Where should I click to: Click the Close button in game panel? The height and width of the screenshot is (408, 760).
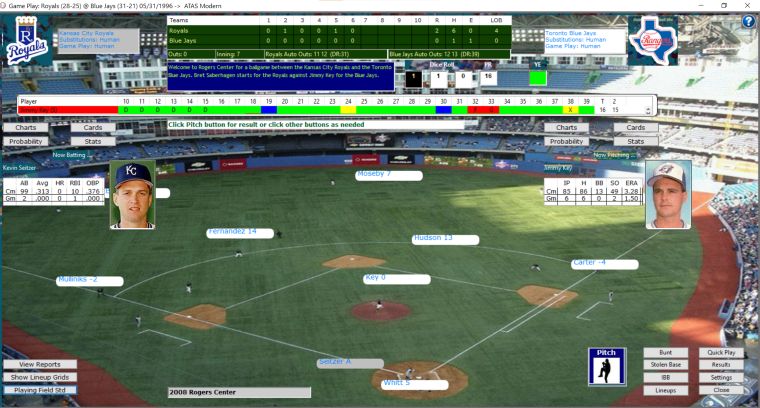click(x=721, y=390)
